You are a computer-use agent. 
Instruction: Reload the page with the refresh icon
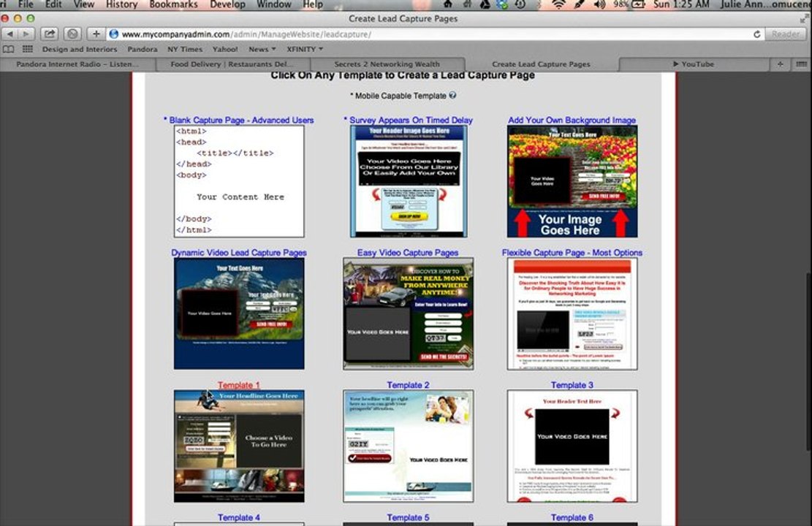756,34
